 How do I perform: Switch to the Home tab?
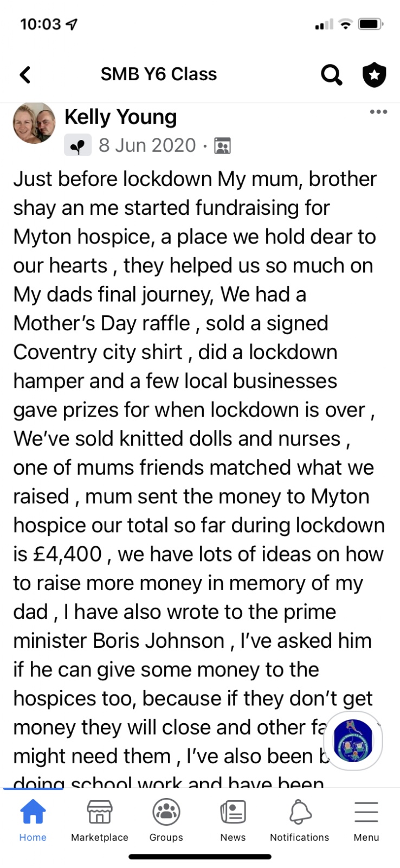[x=33, y=821]
